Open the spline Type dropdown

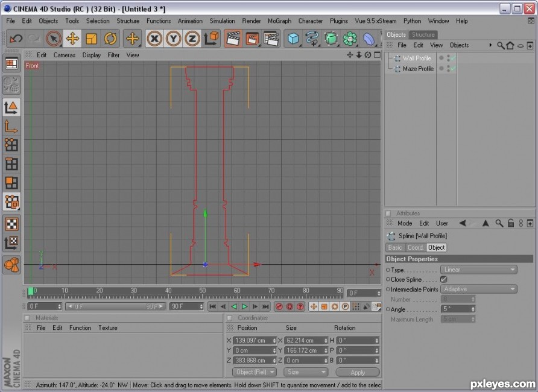point(479,270)
